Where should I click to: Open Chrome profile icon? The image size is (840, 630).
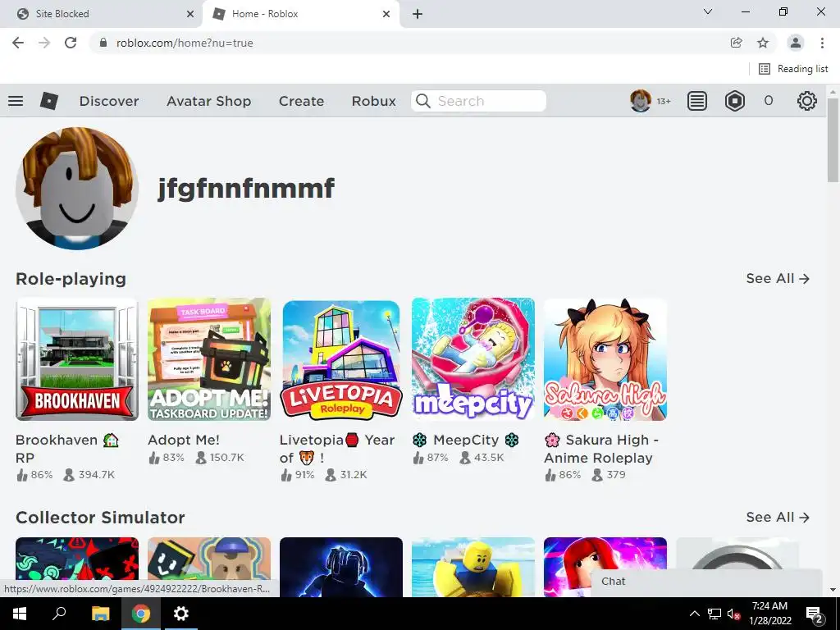[796, 43]
